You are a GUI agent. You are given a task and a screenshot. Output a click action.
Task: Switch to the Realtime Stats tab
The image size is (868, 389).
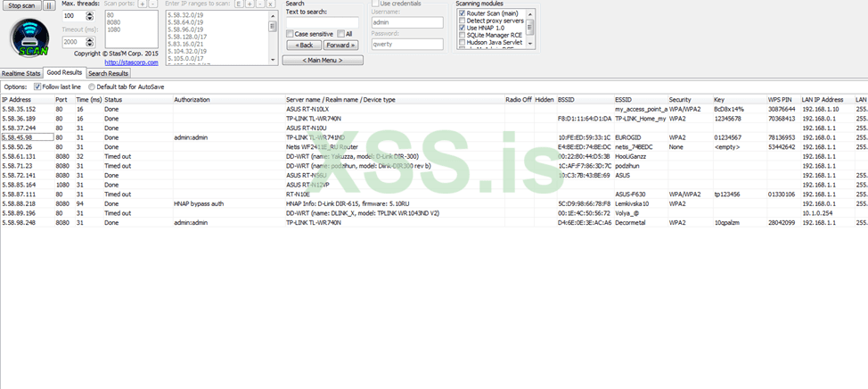coord(21,73)
